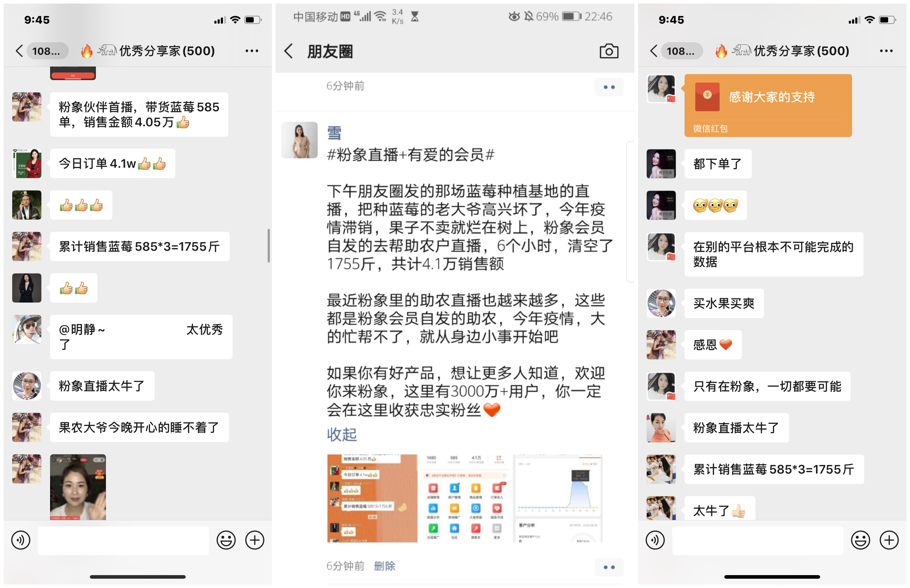The height and width of the screenshot is (588, 910).
Task: Open 感谢大家的支持 red packet
Action: point(768,106)
